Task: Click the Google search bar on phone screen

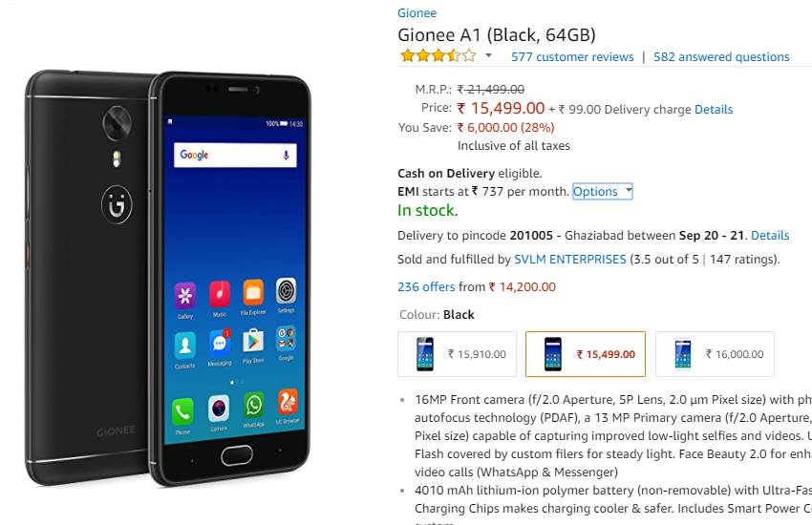Action: point(235,155)
